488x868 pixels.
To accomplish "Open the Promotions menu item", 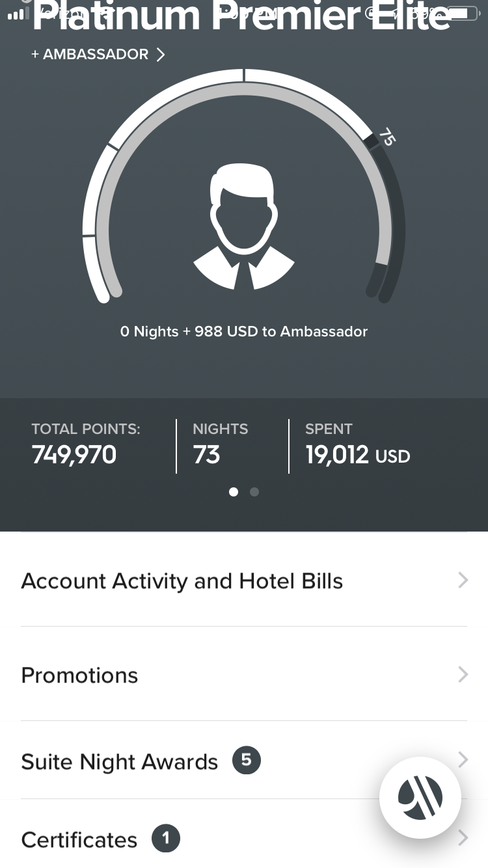I will tap(79, 675).
